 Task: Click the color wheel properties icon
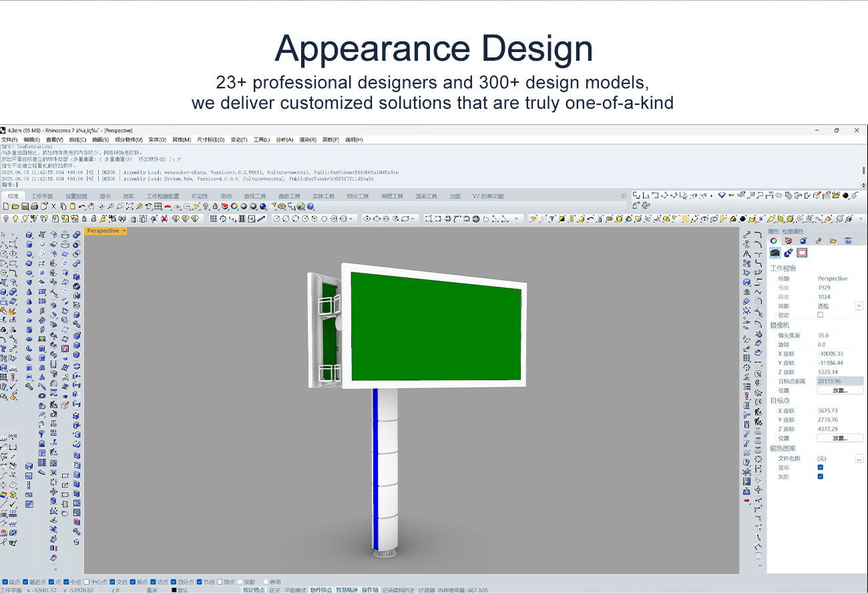pos(774,241)
